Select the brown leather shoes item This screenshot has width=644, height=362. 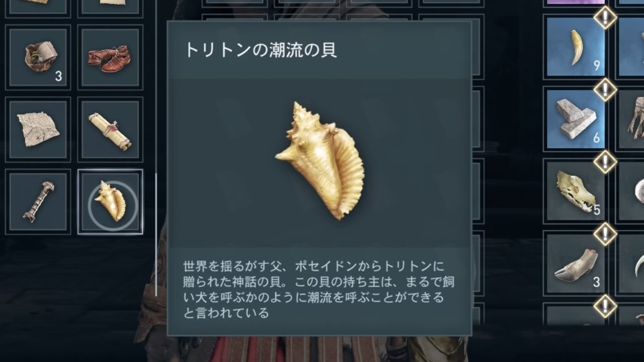click(110, 57)
